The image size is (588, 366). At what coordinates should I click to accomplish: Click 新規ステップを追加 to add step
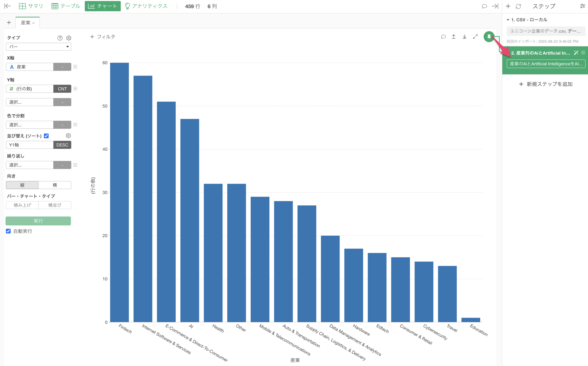pos(546,84)
